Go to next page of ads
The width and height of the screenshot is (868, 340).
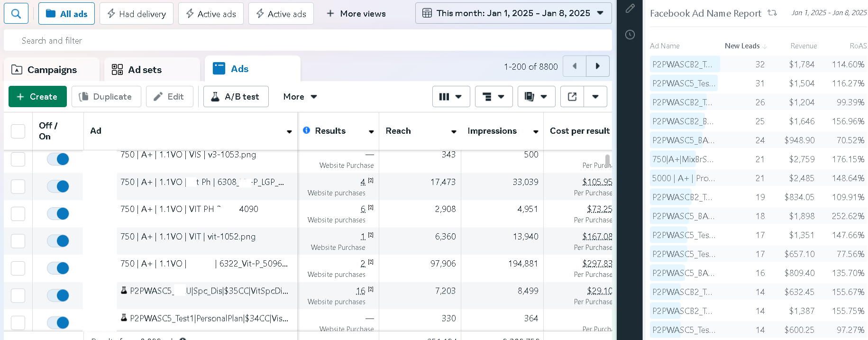(x=597, y=66)
